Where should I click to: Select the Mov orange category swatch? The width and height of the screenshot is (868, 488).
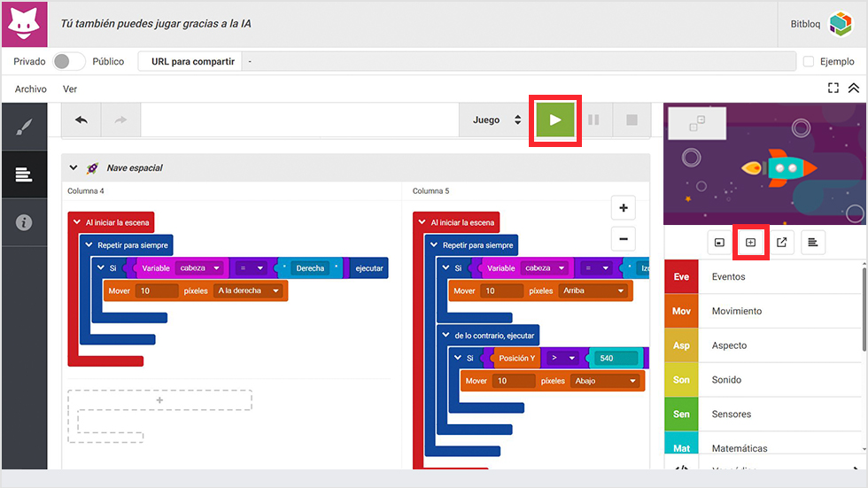click(x=681, y=311)
